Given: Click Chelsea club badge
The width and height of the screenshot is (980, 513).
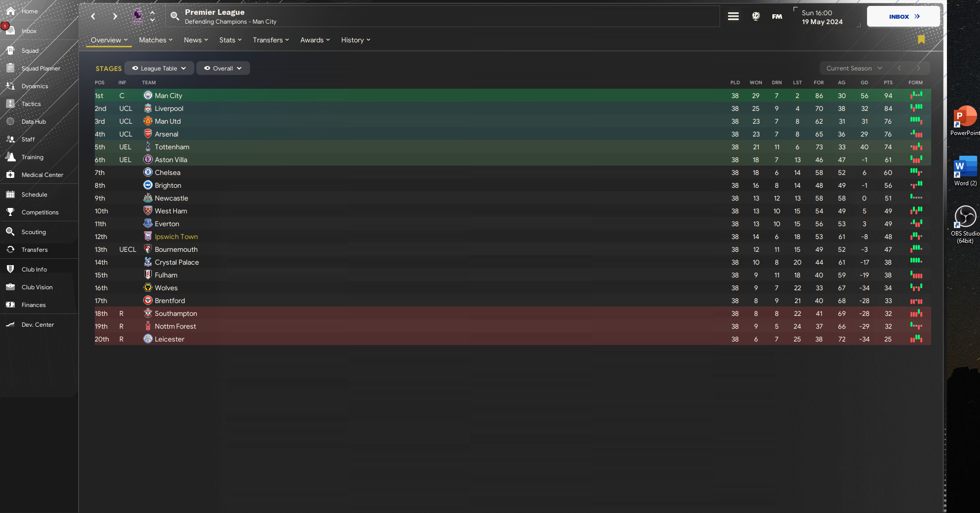Looking at the screenshot, I should coord(148,172).
